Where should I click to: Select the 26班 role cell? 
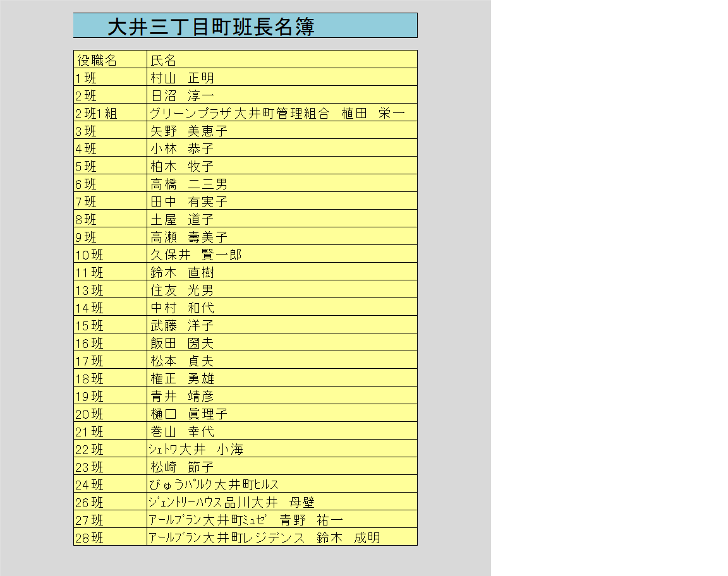click(110, 503)
